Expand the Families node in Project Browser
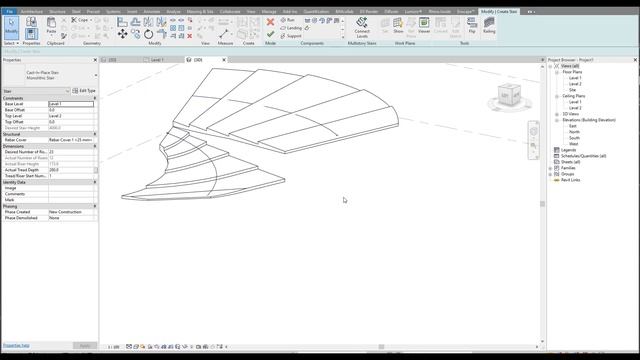This screenshot has width=640, height=360. tap(551, 168)
